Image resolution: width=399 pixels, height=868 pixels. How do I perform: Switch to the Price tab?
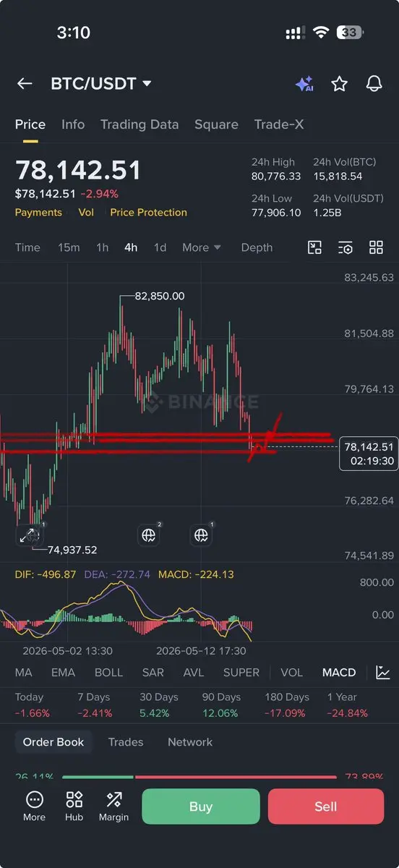pos(30,124)
